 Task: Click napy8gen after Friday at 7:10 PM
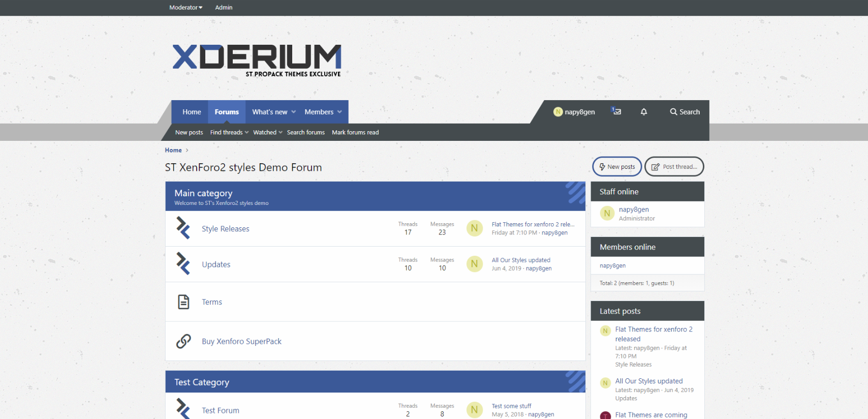[x=554, y=233]
